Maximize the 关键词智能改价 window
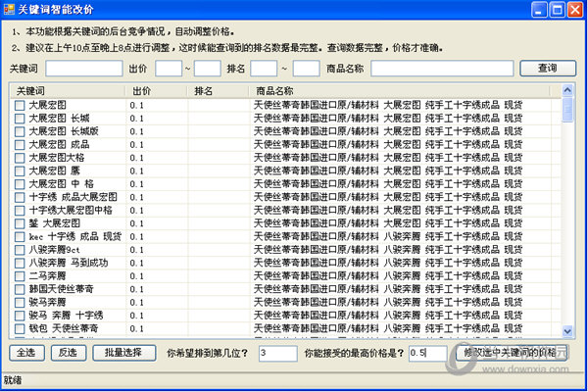 558,10
